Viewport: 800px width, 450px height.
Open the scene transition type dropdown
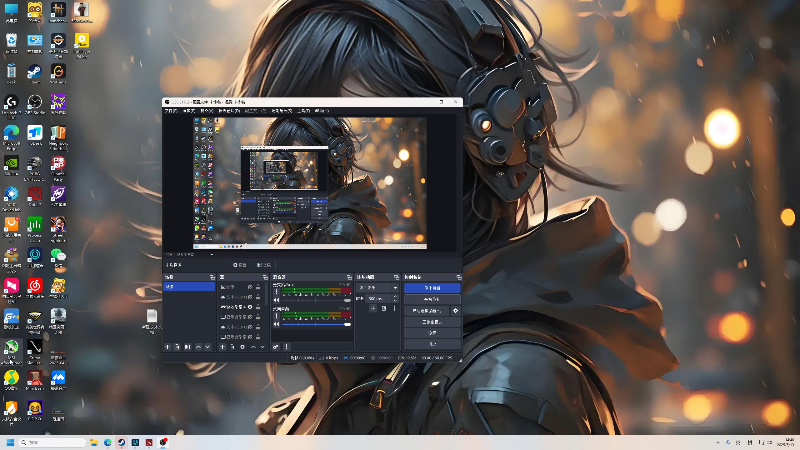pos(378,288)
